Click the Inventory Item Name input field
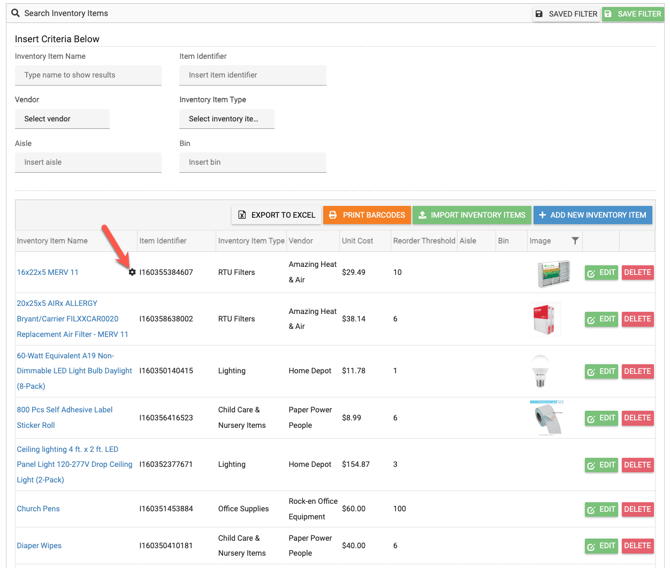The image size is (670, 568). (x=88, y=75)
